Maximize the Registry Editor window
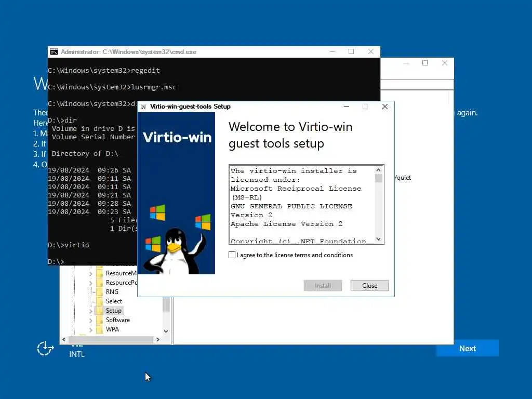 click(x=425, y=63)
